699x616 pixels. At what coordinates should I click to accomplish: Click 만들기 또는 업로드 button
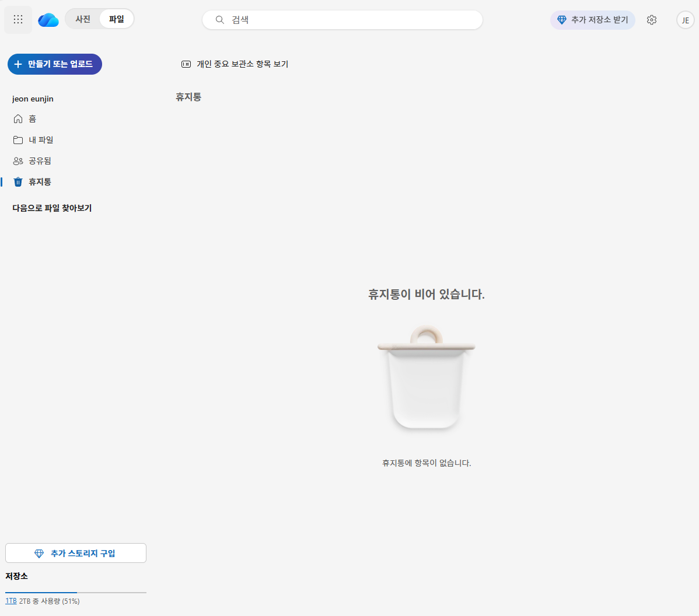point(55,64)
